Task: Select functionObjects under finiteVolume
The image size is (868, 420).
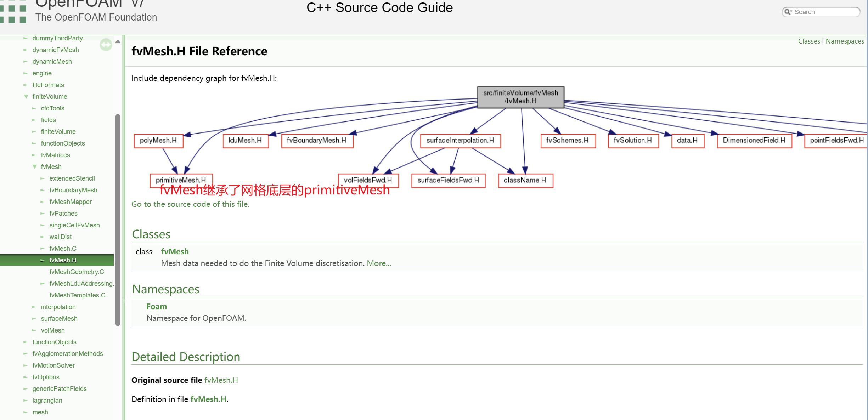Action: (63, 143)
